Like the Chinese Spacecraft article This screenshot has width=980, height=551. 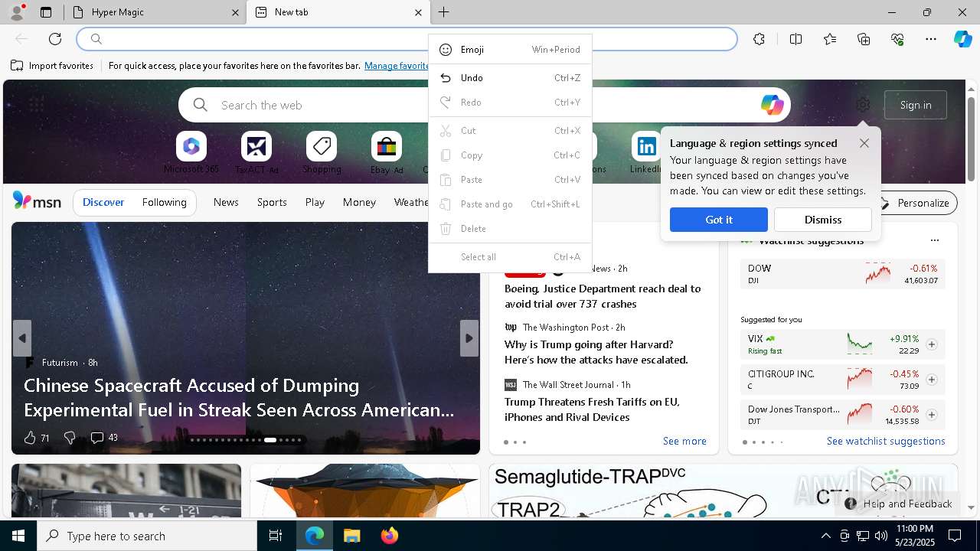[x=36, y=438]
